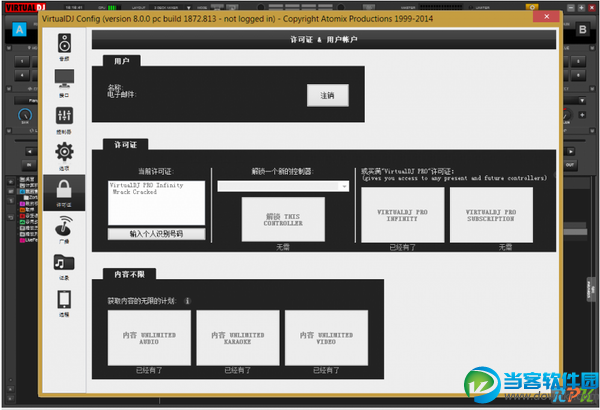
Task: Click the yellow settings gear in VirtualDJ top bar
Action: pyautogui.click(x=532, y=7)
